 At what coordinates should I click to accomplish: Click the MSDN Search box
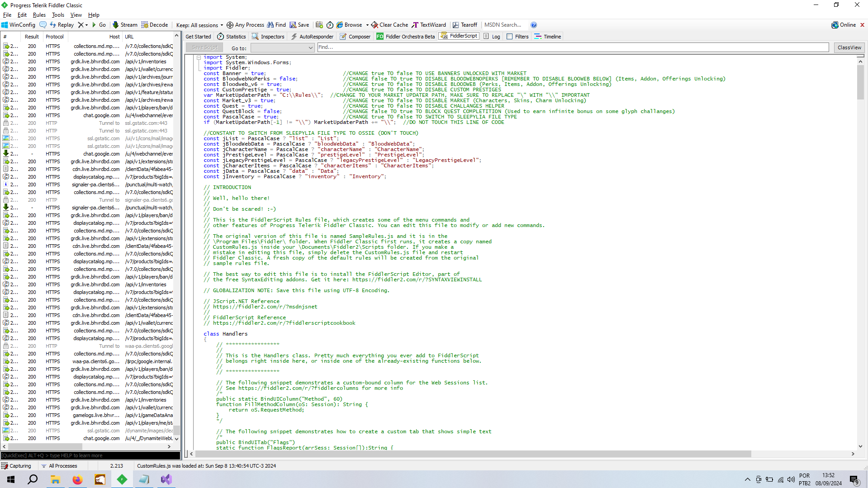coord(504,25)
